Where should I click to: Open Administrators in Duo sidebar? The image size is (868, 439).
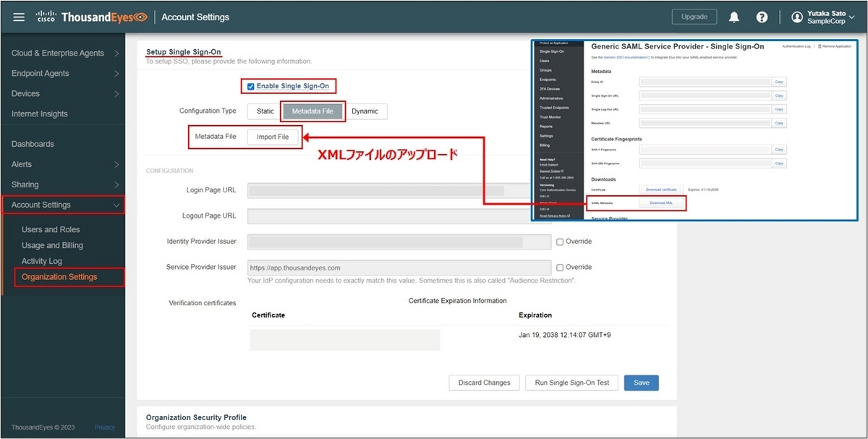(551, 98)
